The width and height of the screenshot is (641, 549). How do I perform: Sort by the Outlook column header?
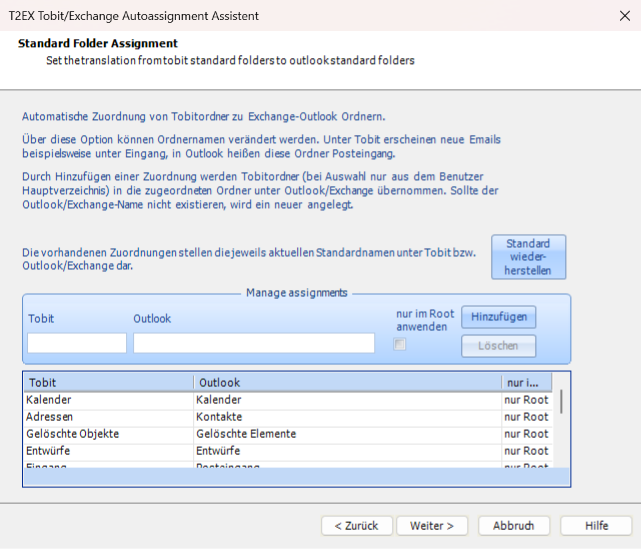tap(347, 383)
